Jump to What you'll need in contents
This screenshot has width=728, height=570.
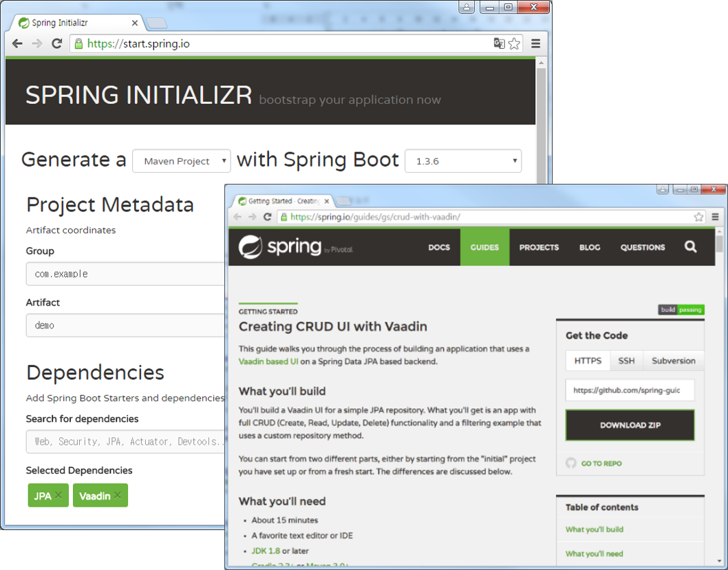click(x=595, y=553)
